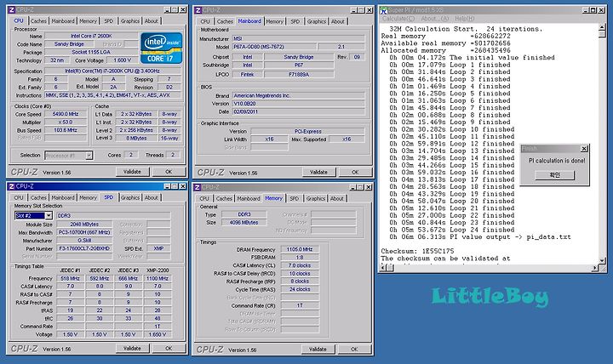613x364 pixels.
Task: Click the Max Bandwidth 'PC3-10700H (667 MHz)'
Action: pyautogui.click(x=84, y=232)
